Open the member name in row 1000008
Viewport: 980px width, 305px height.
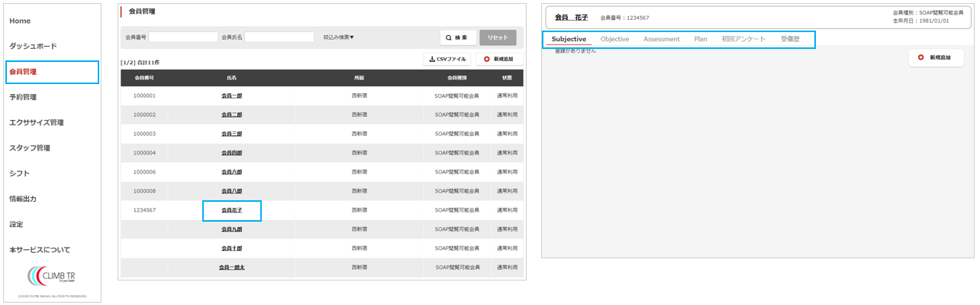coord(231,191)
